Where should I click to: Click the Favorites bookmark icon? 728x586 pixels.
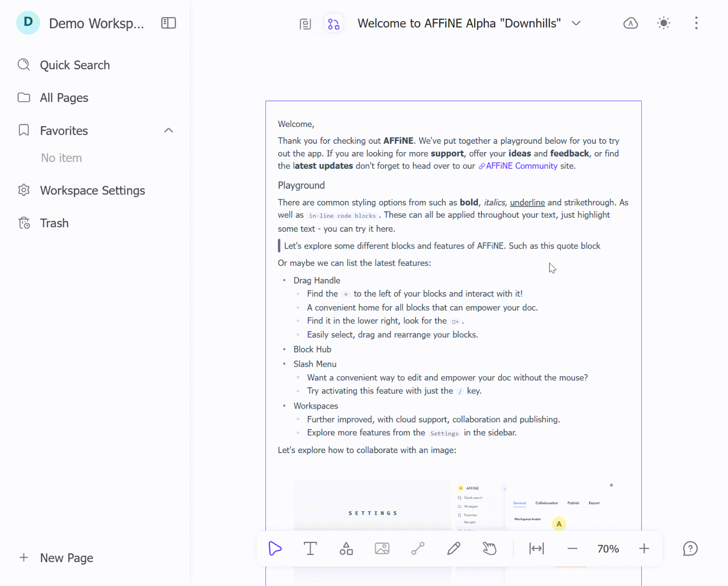click(24, 130)
